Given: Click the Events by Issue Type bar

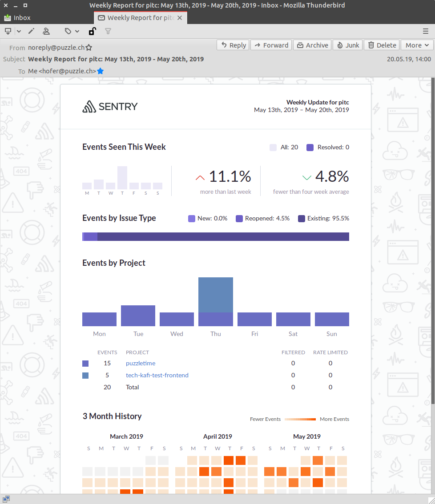Looking at the screenshot, I should (216, 236).
